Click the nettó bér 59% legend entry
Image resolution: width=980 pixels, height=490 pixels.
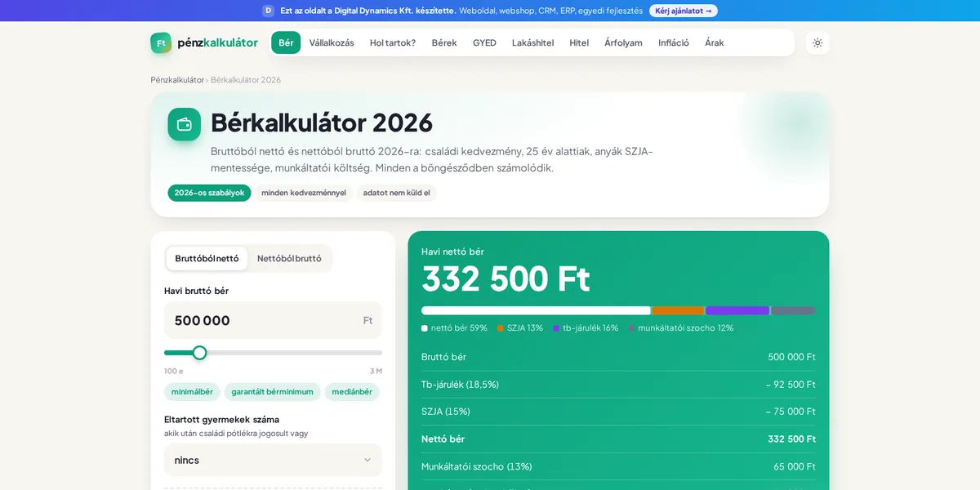(454, 328)
